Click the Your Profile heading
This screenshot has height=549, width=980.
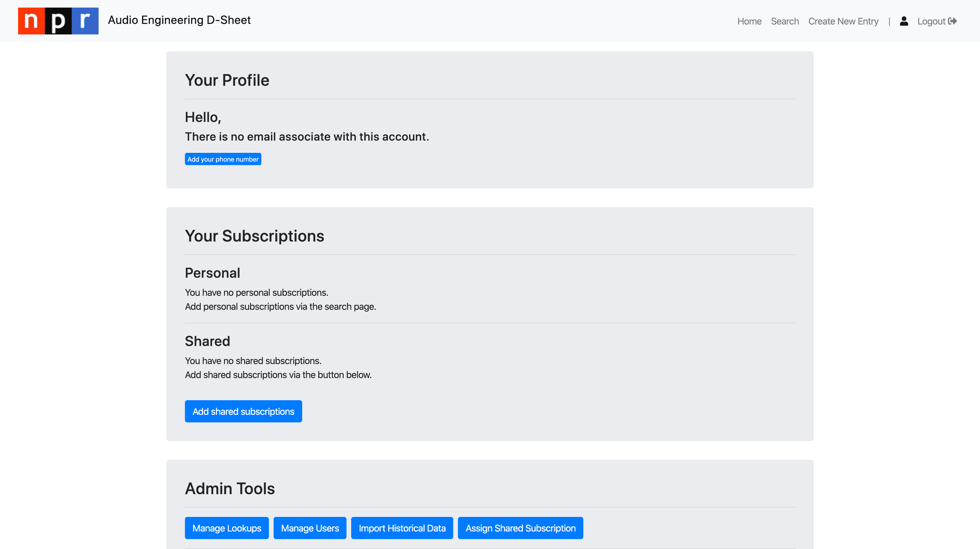227,80
